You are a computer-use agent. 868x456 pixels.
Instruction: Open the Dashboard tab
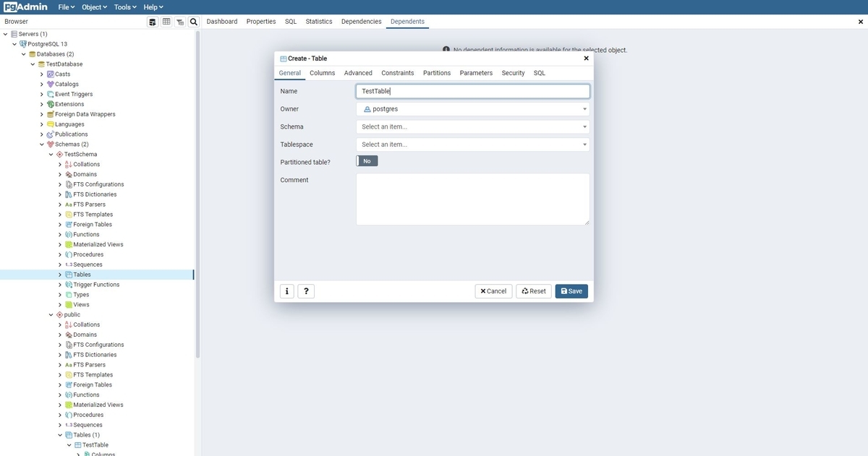click(222, 22)
